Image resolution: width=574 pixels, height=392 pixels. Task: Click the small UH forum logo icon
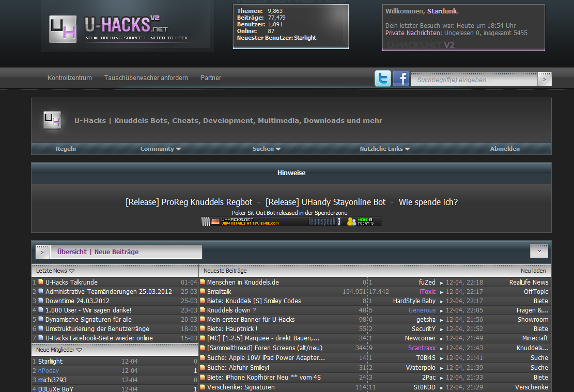(52, 120)
